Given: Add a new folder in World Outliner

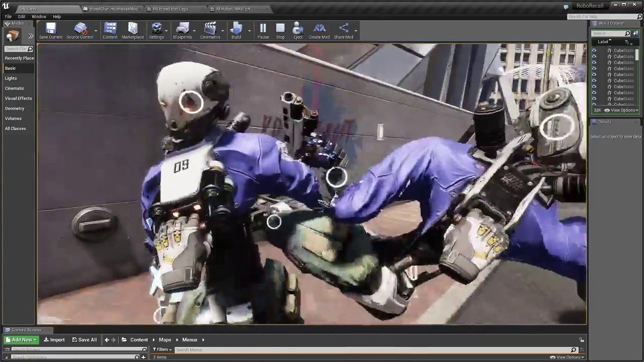Looking at the screenshot, I should 635,33.
